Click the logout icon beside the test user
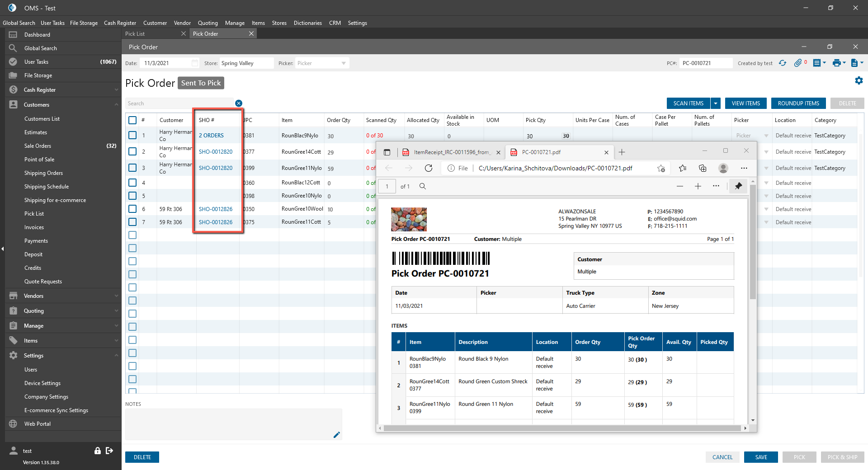 [x=109, y=451]
